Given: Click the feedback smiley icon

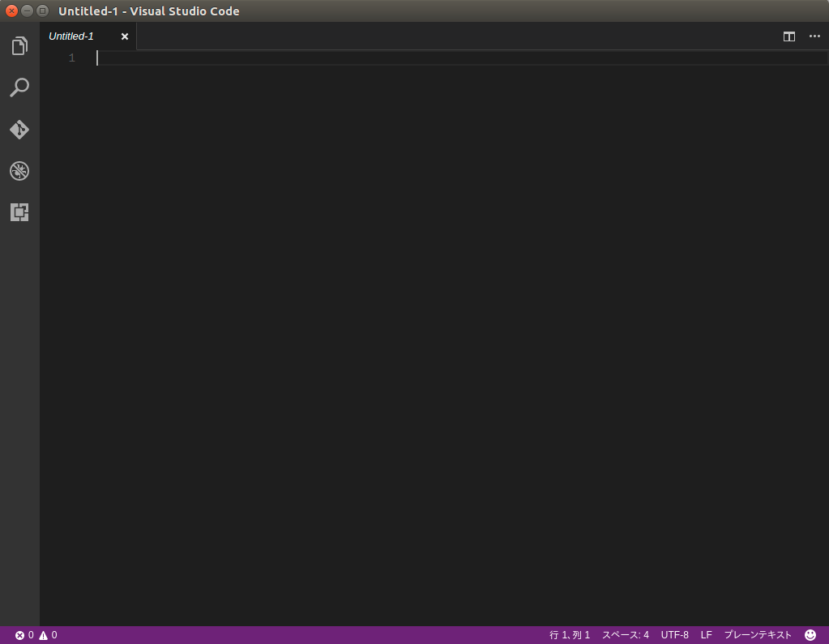Looking at the screenshot, I should pyautogui.click(x=810, y=635).
